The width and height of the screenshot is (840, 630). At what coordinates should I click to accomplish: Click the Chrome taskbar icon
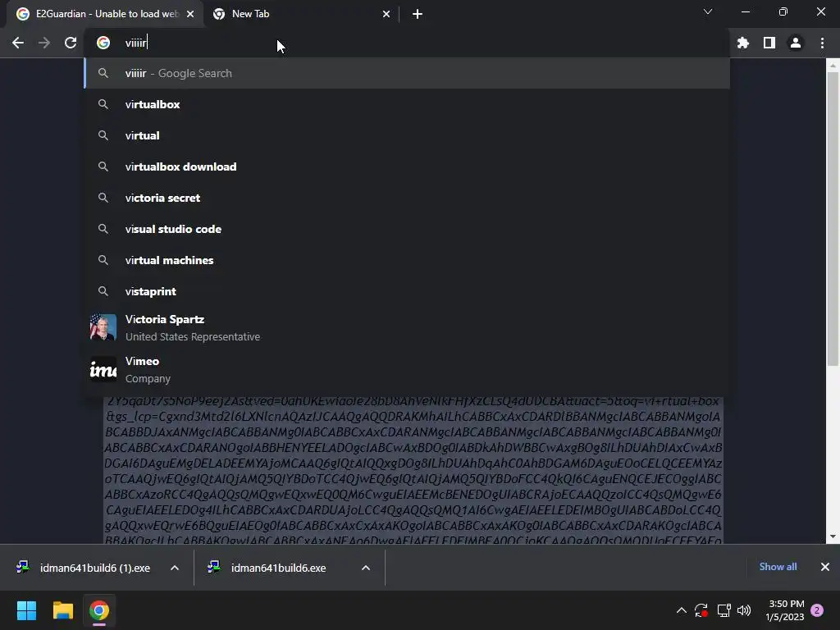pos(99,610)
